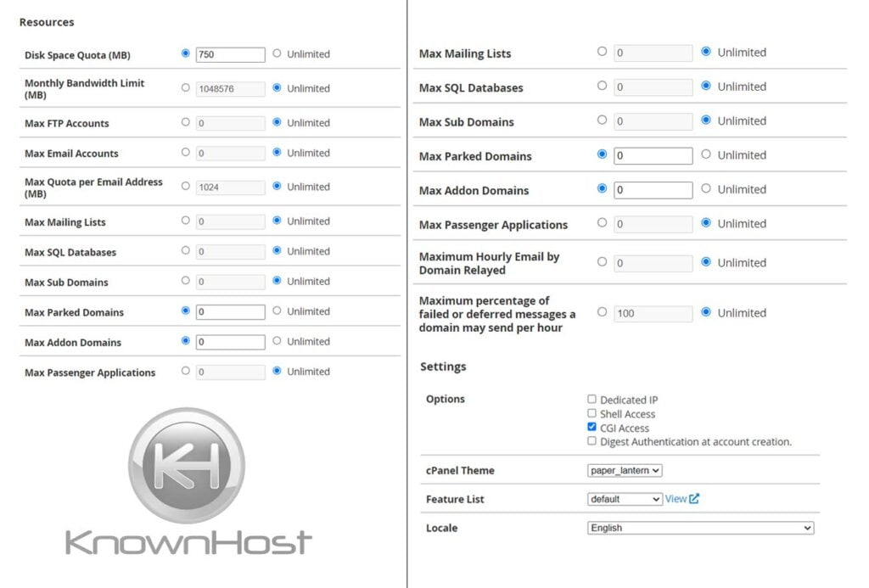The height and width of the screenshot is (588, 869).
Task: Click the Disk Space Quota 750 field
Action: (x=231, y=54)
